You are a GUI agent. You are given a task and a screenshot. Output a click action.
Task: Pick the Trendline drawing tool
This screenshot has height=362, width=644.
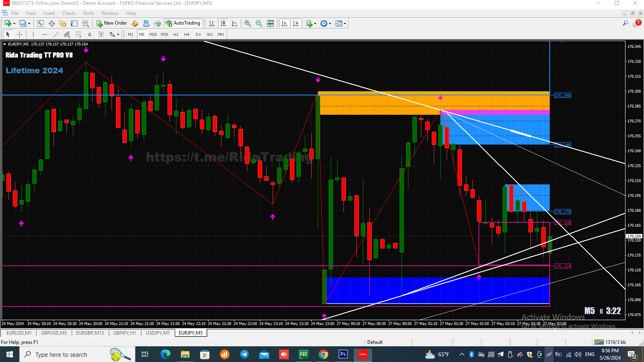click(x=56, y=35)
